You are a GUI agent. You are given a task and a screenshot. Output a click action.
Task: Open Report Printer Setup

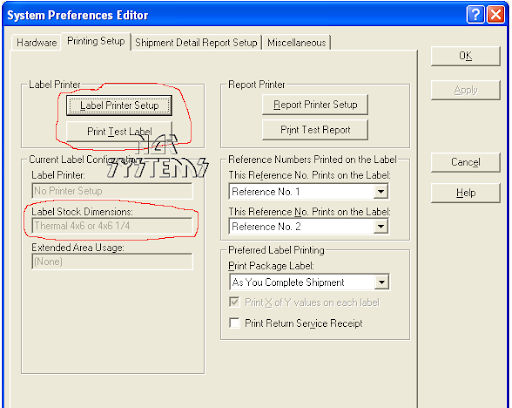[x=315, y=105]
